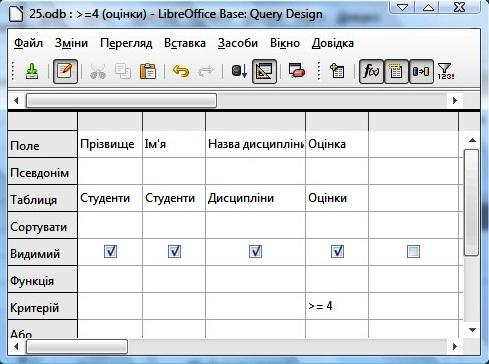Select the Псевдонім row header
This screenshot has width=489, height=364.
pyautogui.click(x=42, y=171)
